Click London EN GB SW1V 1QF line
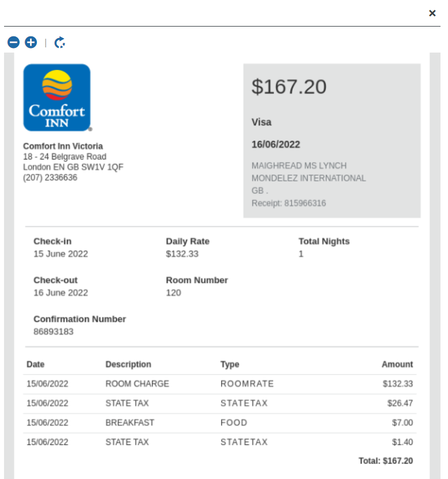 (x=73, y=167)
